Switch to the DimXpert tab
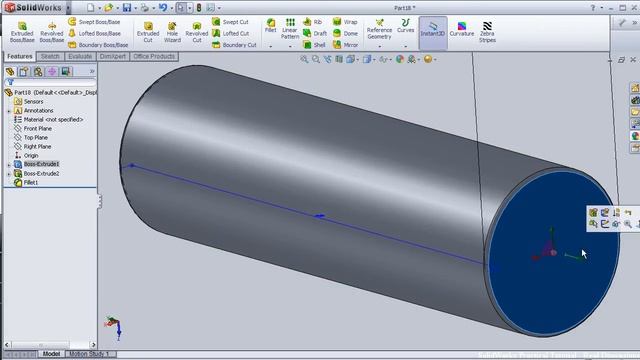Viewport: 640px width, 360px height. [x=113, y=56]
